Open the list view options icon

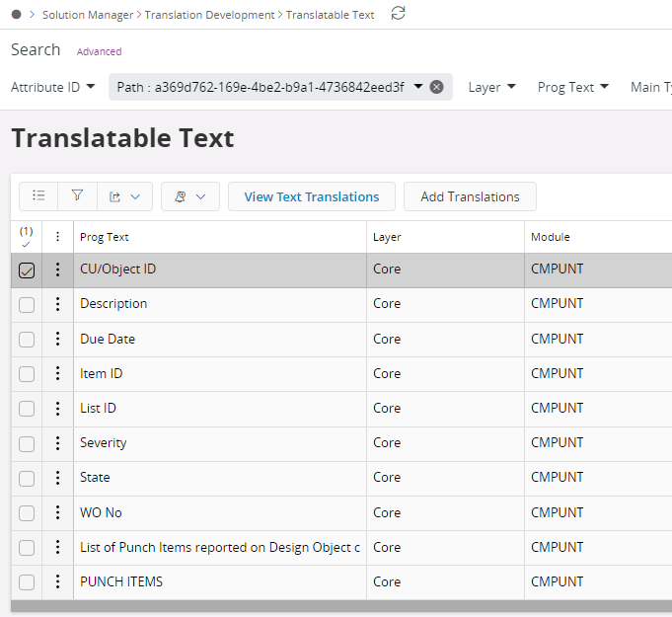pyautogui.click(x=38, y=196)
